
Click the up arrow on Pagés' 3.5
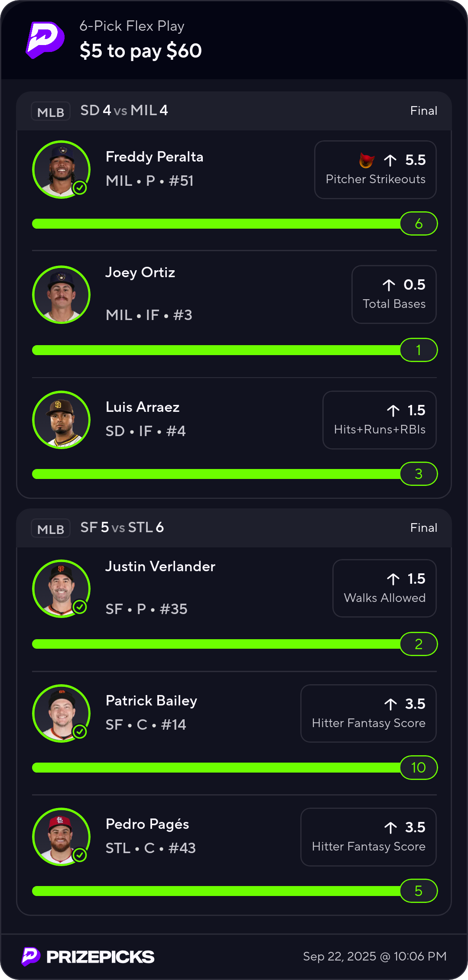point(390,828)
